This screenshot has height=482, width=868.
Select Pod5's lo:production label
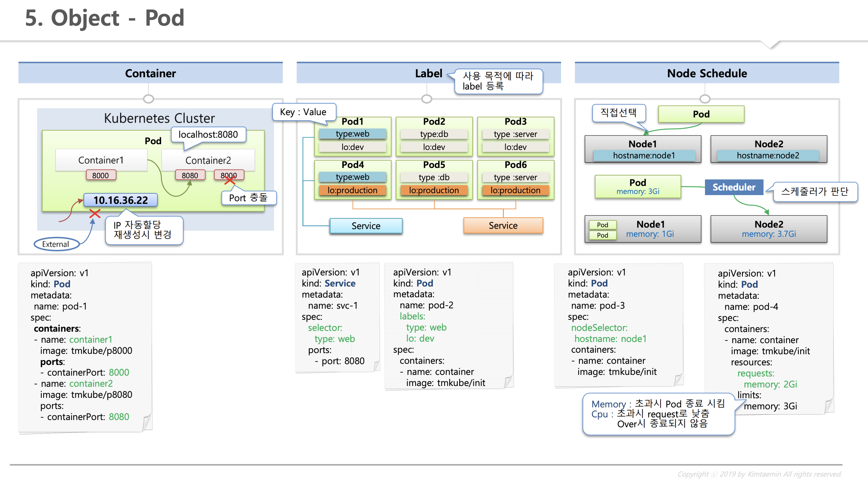click(x=434, y=190)
